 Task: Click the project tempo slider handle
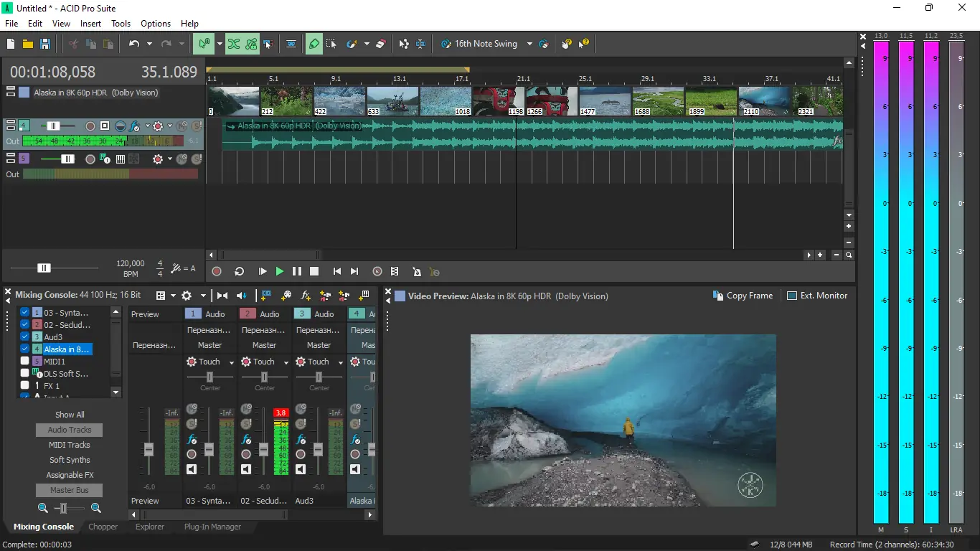(x=44, y=268)
